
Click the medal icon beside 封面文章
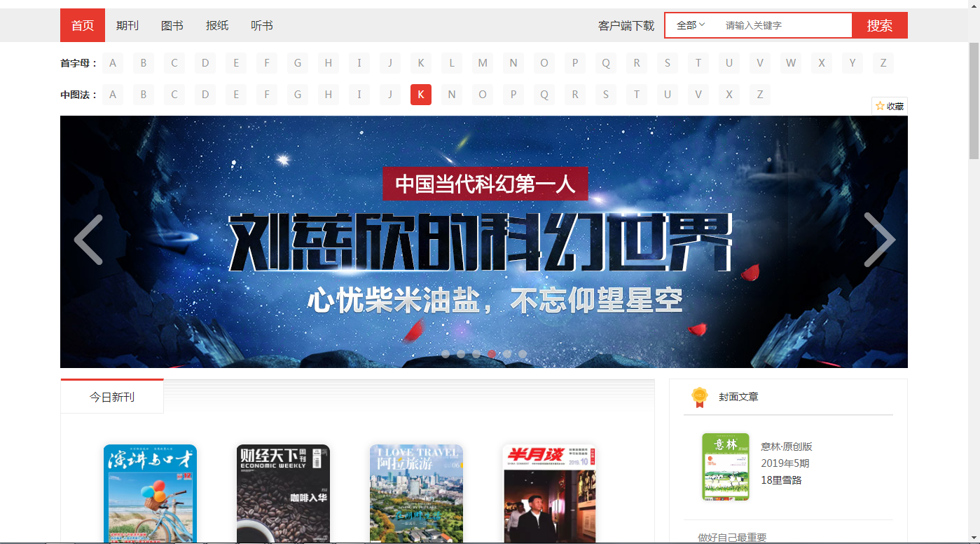(700, 397)
